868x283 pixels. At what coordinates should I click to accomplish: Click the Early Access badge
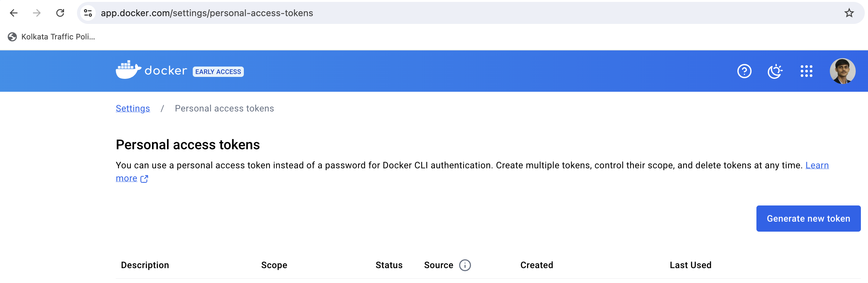point(218,72)
